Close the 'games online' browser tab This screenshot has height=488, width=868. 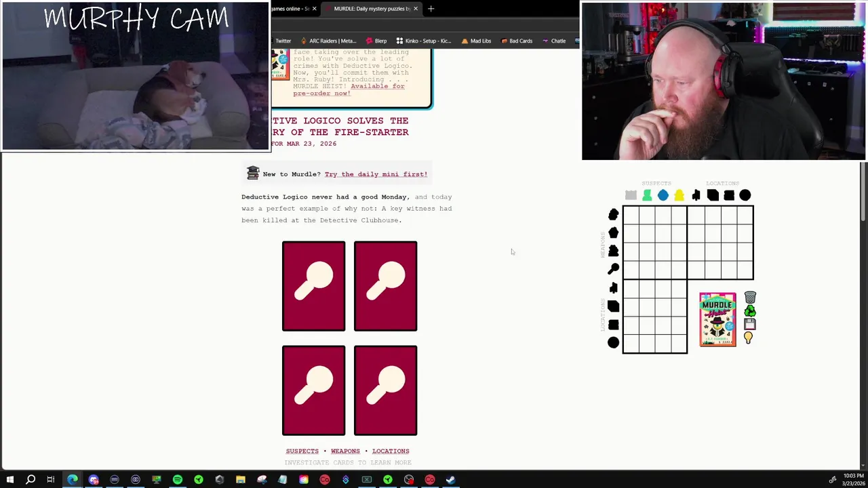tap(314, 9)
